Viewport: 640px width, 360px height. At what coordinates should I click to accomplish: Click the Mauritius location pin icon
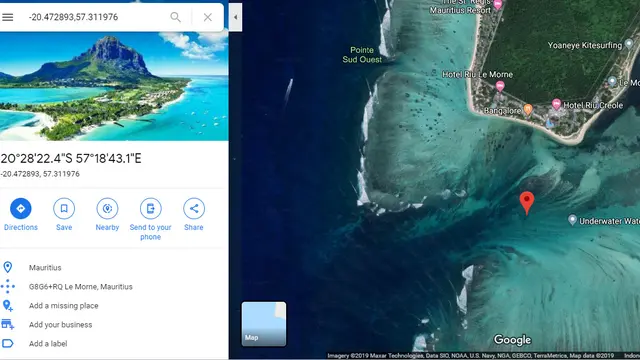click(7, 268)
